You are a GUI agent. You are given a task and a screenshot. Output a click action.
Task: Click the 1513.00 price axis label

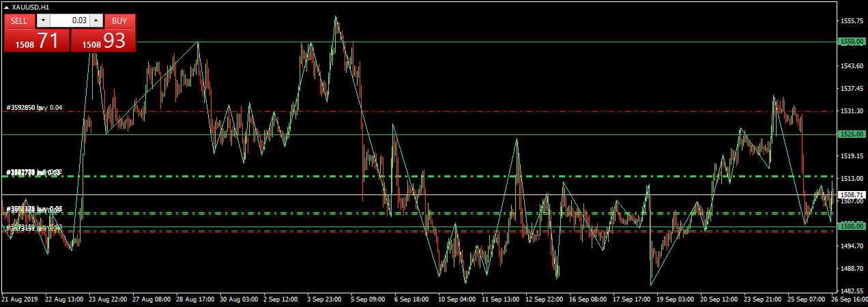[x=852, y=178]
